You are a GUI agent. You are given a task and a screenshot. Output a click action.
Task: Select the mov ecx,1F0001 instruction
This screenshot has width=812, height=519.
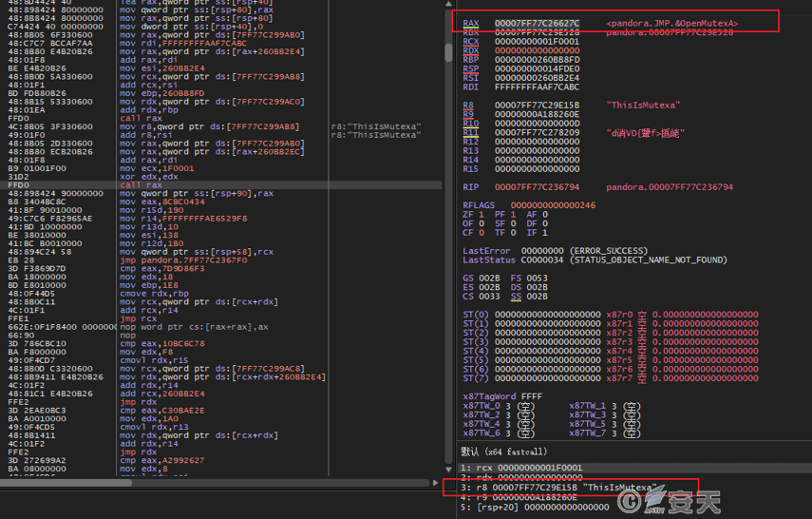click(x=152, y=169)
